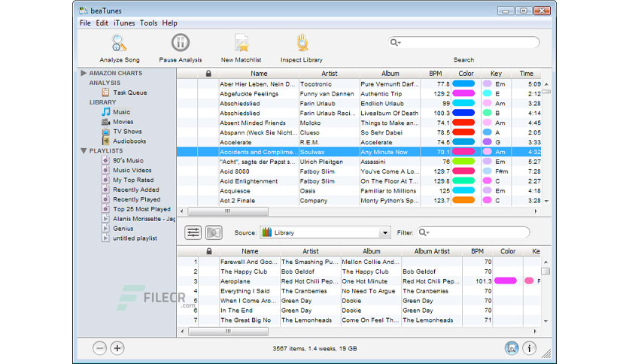The height and width of the screenshot is (364, 629).
Task: Open the Source Library dropdown
Action: (325, 232)
